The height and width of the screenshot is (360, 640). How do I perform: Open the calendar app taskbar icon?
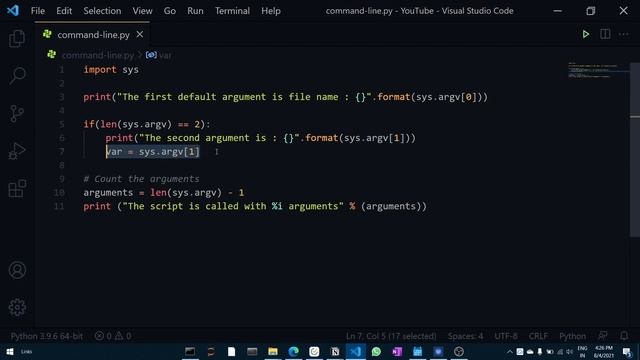tap(417, 351)
